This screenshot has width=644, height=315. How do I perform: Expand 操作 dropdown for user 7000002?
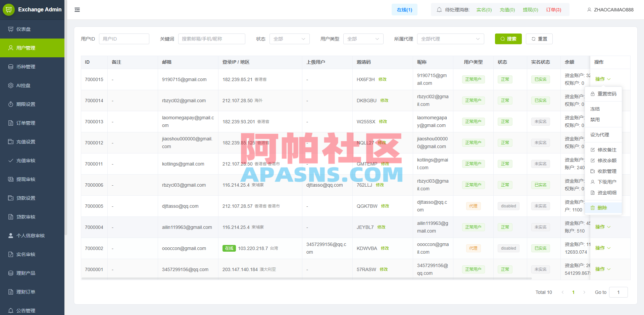pyautogui.click(x=603, y=248)
